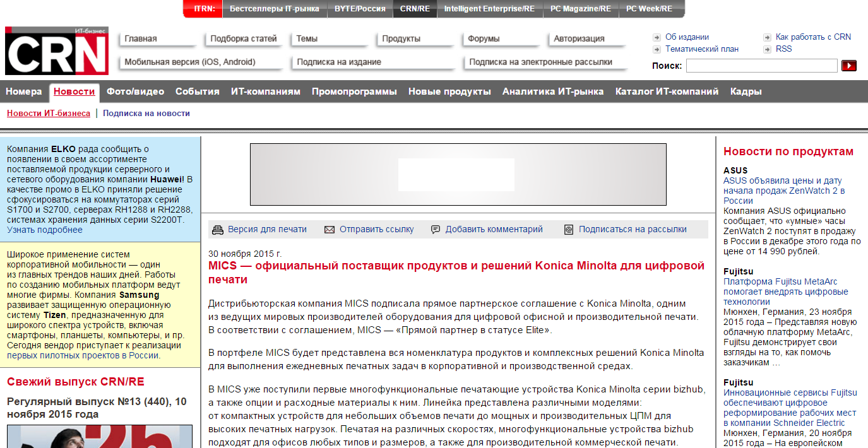
Task: Switch to PC Week/RE site
Action: click(x=649, y=9)
